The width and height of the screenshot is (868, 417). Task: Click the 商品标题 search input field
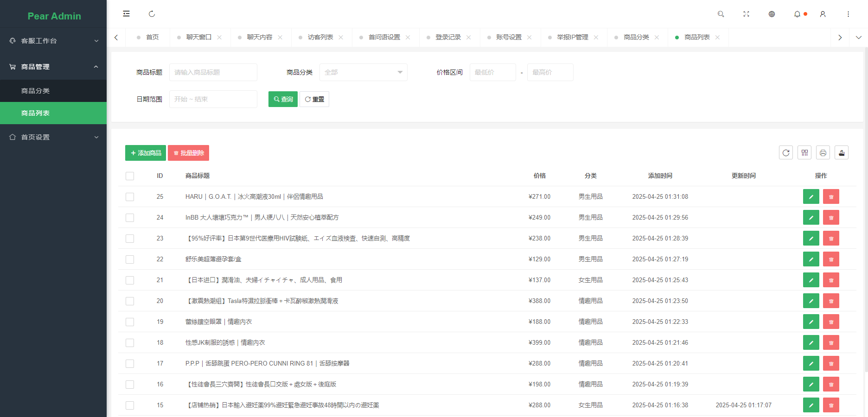tap(213, 72)
